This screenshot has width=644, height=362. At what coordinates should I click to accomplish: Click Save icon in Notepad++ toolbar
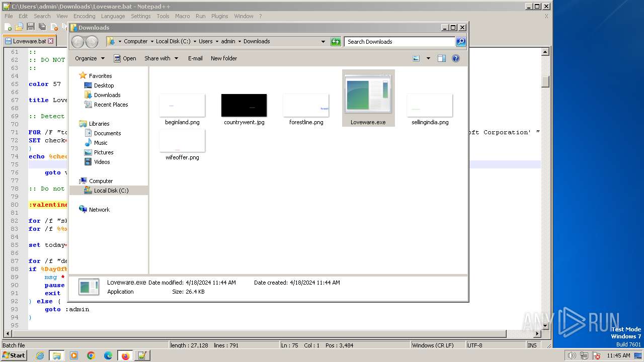31,27
